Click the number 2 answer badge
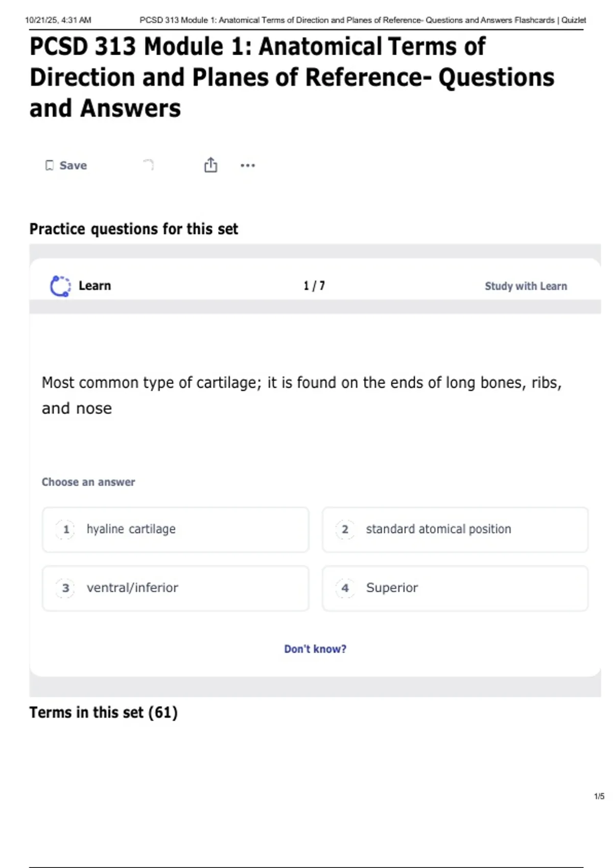 click(345, 529)
